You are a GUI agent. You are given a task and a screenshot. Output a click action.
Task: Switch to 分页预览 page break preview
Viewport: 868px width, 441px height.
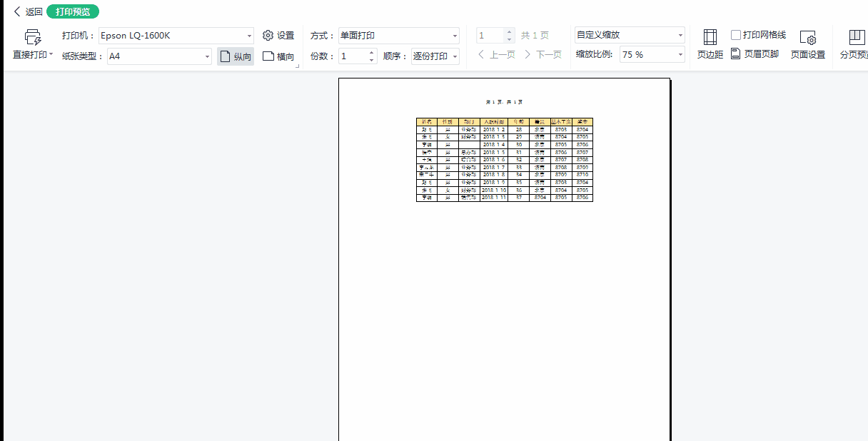857,43
